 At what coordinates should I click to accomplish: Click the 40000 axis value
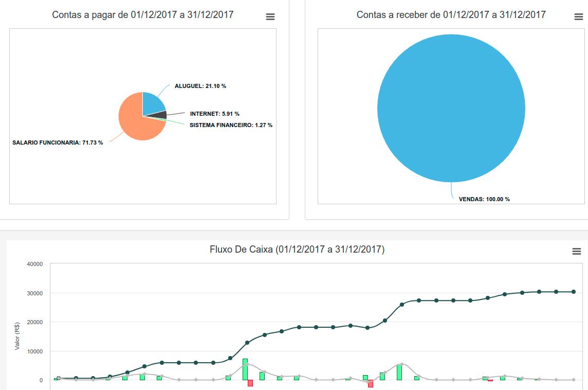coord(35,264)
